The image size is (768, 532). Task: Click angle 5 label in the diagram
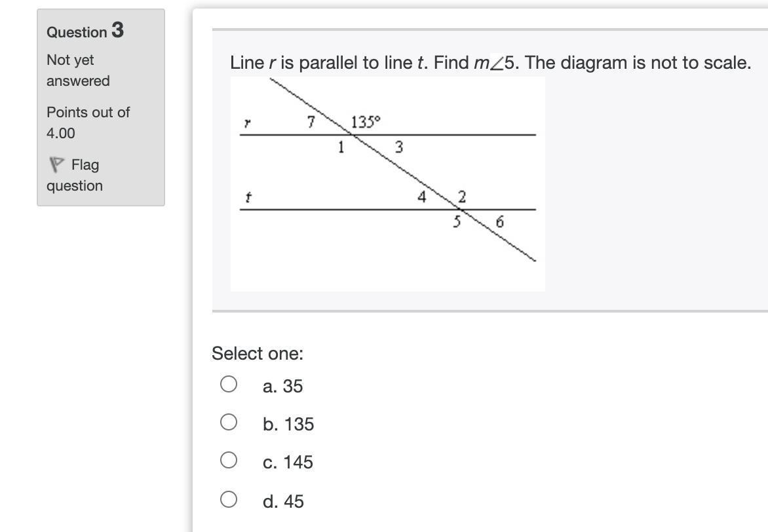458,222
